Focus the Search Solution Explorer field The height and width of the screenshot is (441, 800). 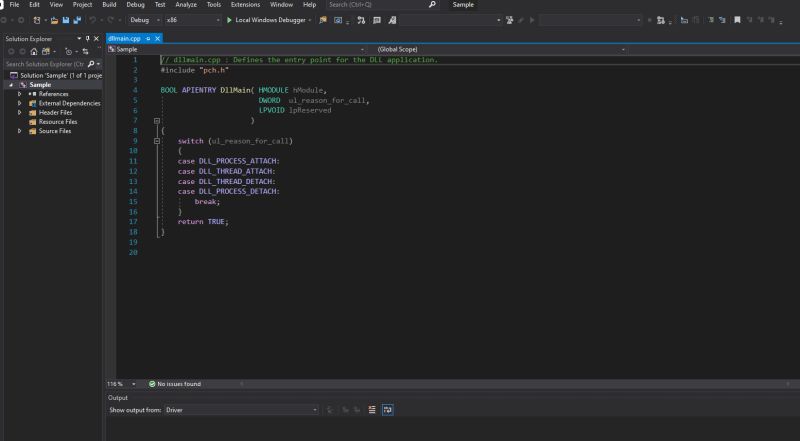[x=45, y=64]
